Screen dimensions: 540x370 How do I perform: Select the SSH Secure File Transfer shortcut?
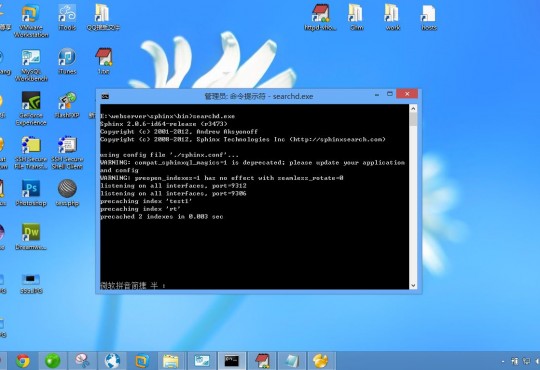pyautogui.click(x=31, y=152)
